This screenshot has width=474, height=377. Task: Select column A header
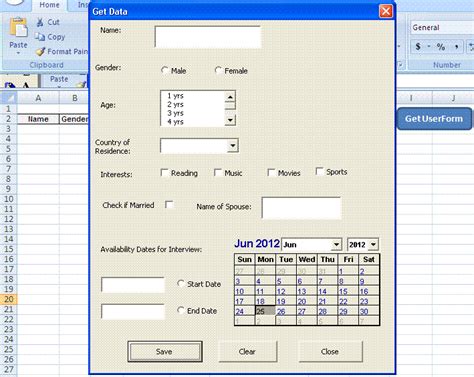point(38,98)
